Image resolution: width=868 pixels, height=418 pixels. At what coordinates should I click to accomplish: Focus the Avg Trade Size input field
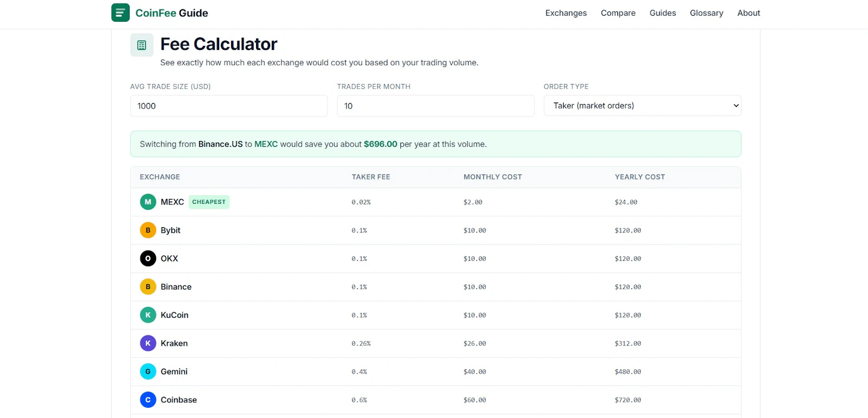coord(229,106)
